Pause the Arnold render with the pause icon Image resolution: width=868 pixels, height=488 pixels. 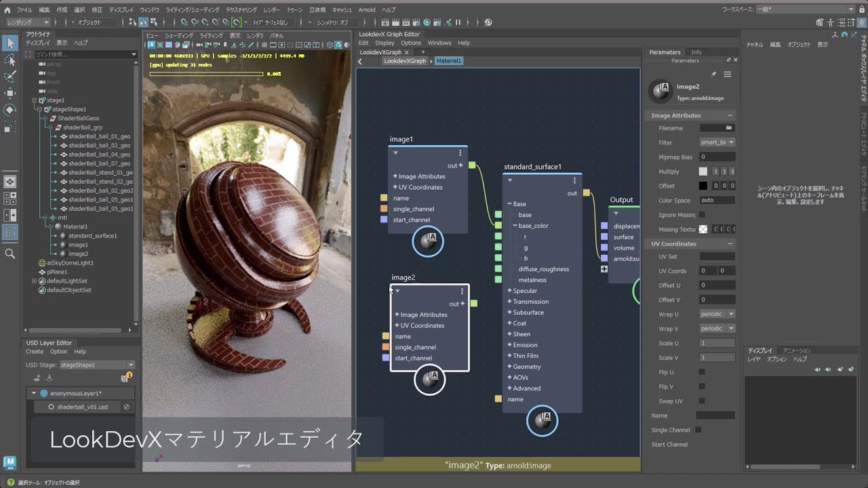click(x=458, y=23)
